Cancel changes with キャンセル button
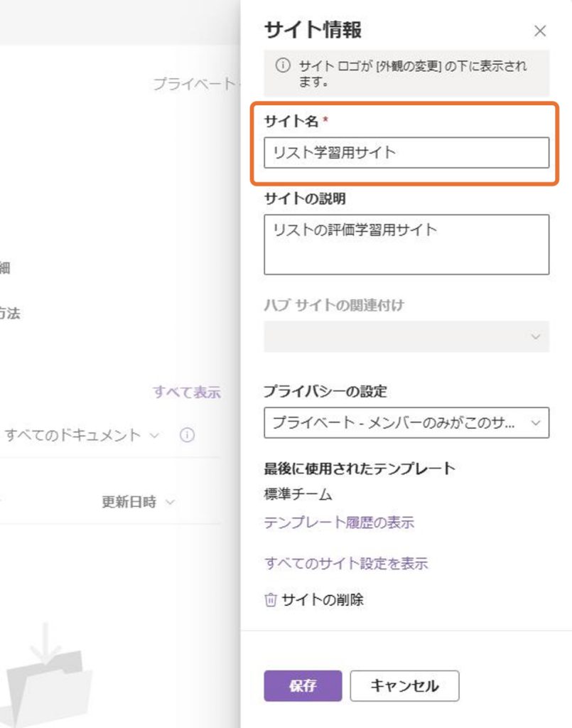 click(404, 686)
